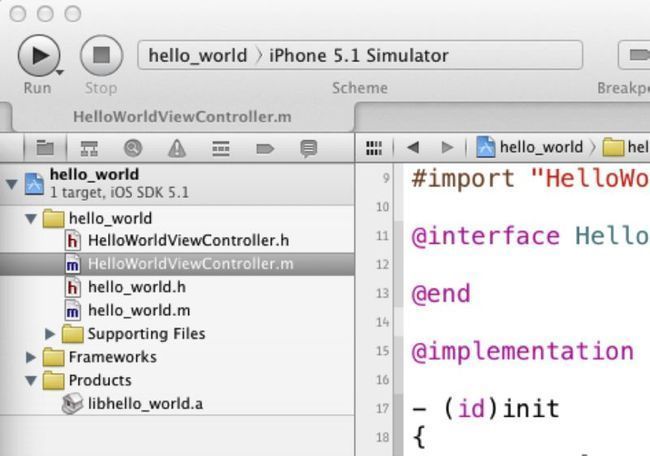
Task: Select HelloWorldViewController.m in navigator
Action: tap(177, 264)
